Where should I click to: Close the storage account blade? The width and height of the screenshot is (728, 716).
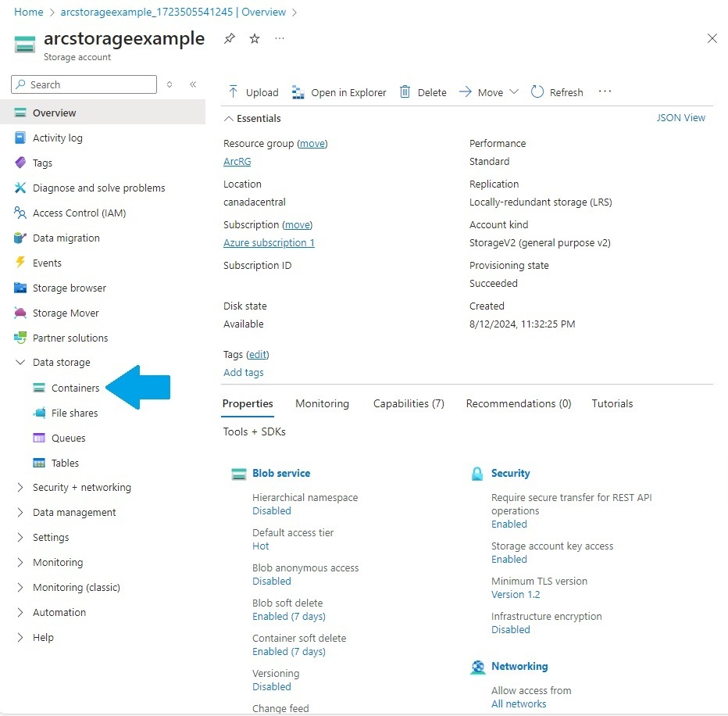click(712, 38)
